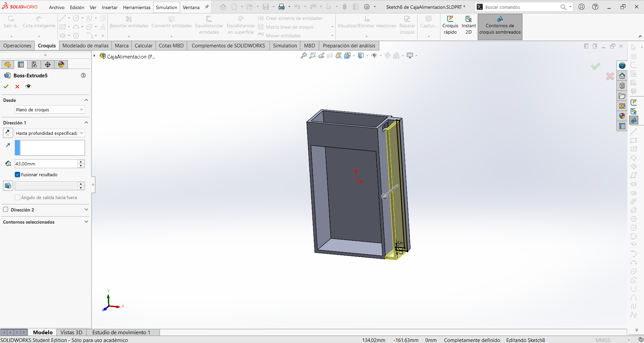Viewport: 644px width, 343px height.
Task: Expand Contornos seleccionados section
Action: click(x=86, y=222)
